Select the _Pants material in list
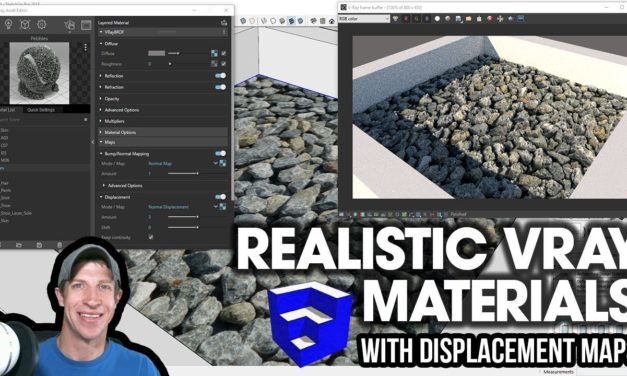 pos(6,190)
